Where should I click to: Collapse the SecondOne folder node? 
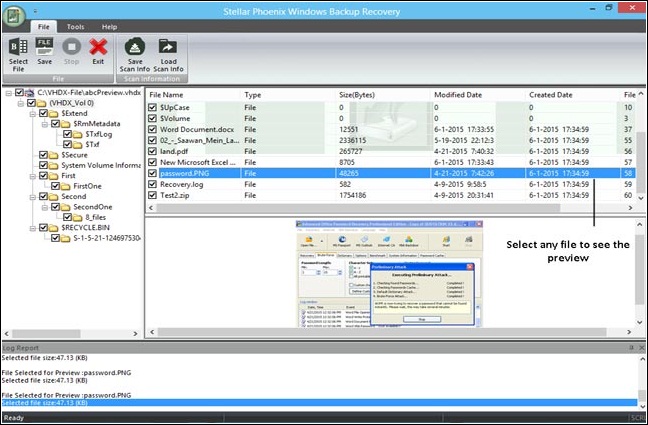pyautogui.click(x=45, y=207)
